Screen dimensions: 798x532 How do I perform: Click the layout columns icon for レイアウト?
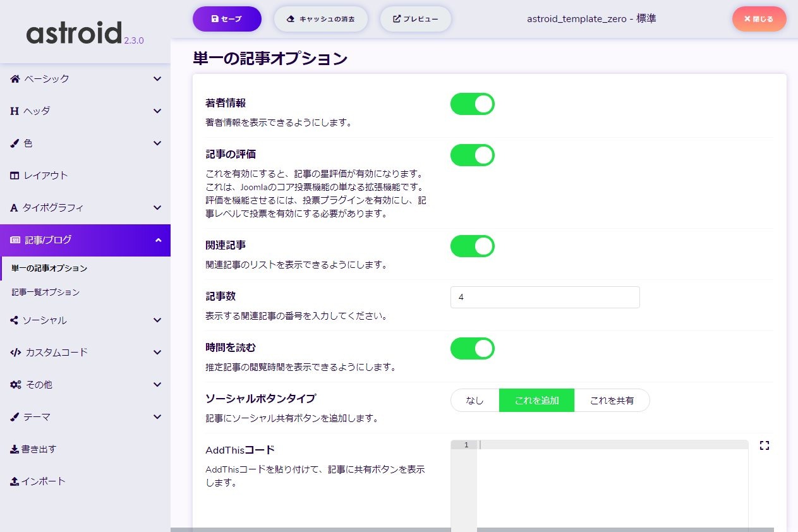[x=15, y=176]
